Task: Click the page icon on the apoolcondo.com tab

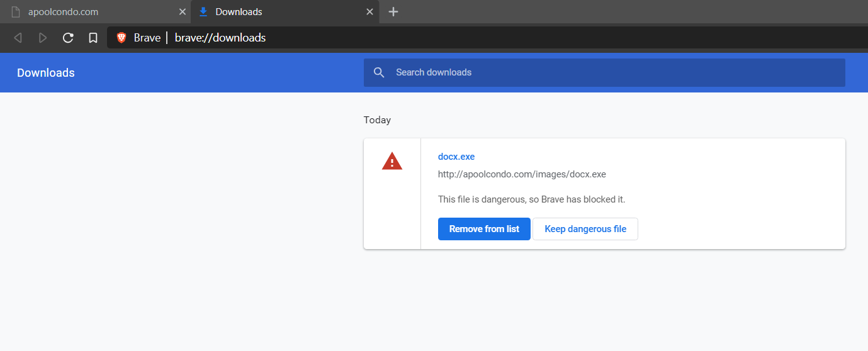Action: [x=16, y=12]
